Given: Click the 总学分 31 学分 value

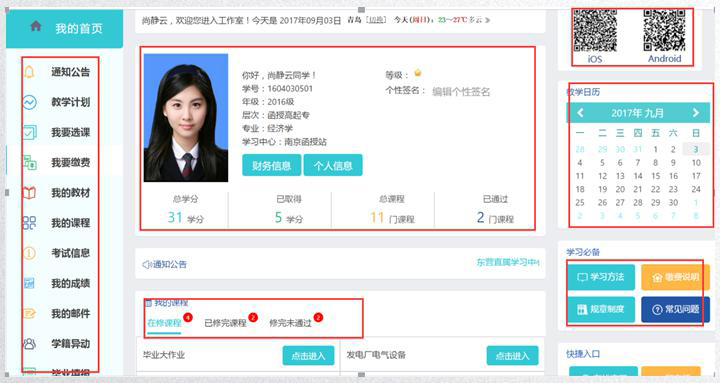Looking at the screenshot, I should point(186,217).
